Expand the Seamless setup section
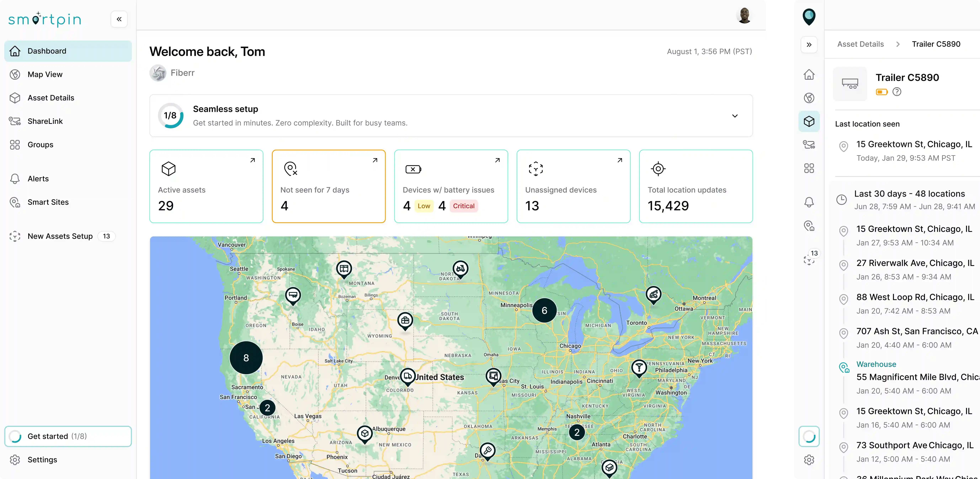The width and height of the screenshot is (980, 479). pos(735,116)
